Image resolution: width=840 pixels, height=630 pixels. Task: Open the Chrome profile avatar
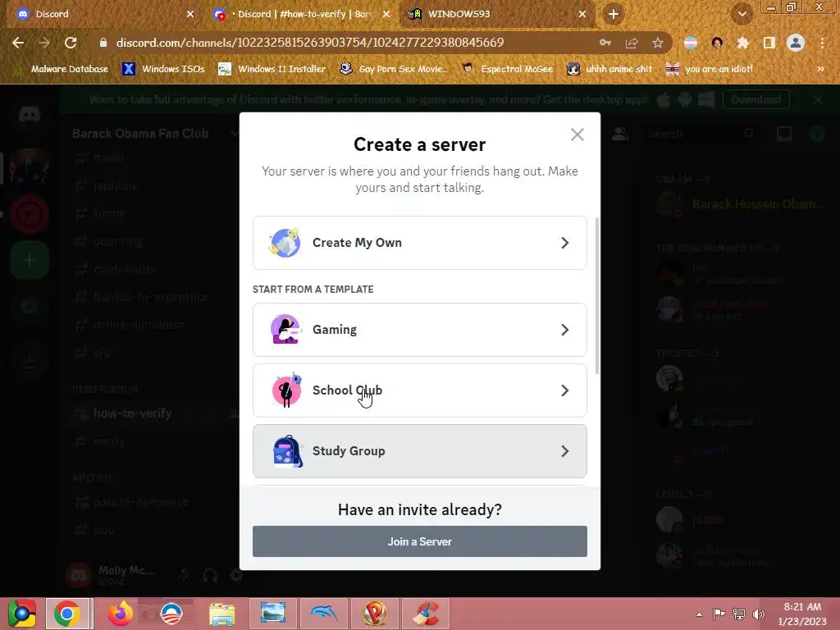[796, 43]
